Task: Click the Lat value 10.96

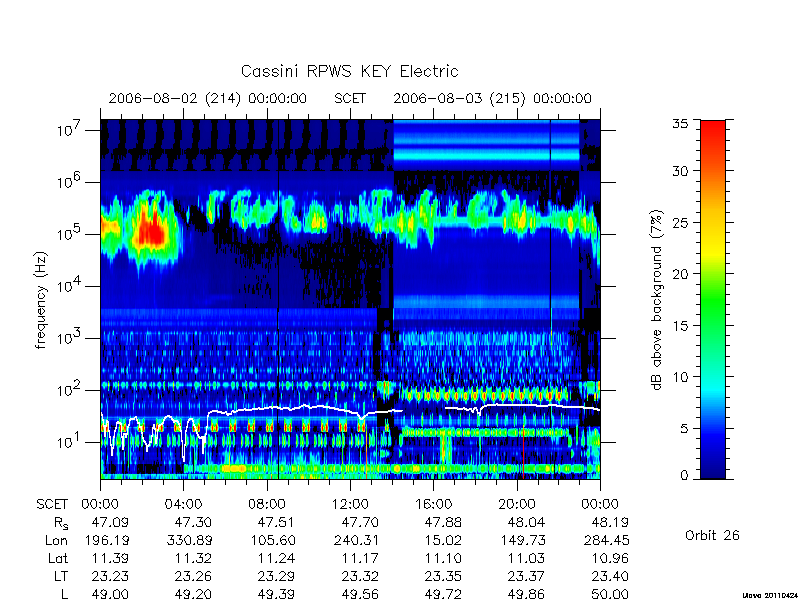Action: (x=610, y=559)
